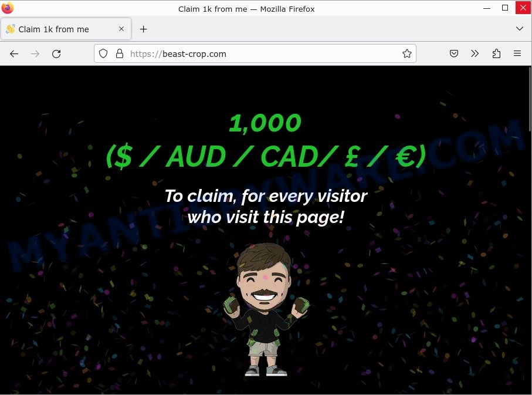Click the '($ / AUD / CAD/ £ / €)' text
532x395 pixels.
point(266,156)
